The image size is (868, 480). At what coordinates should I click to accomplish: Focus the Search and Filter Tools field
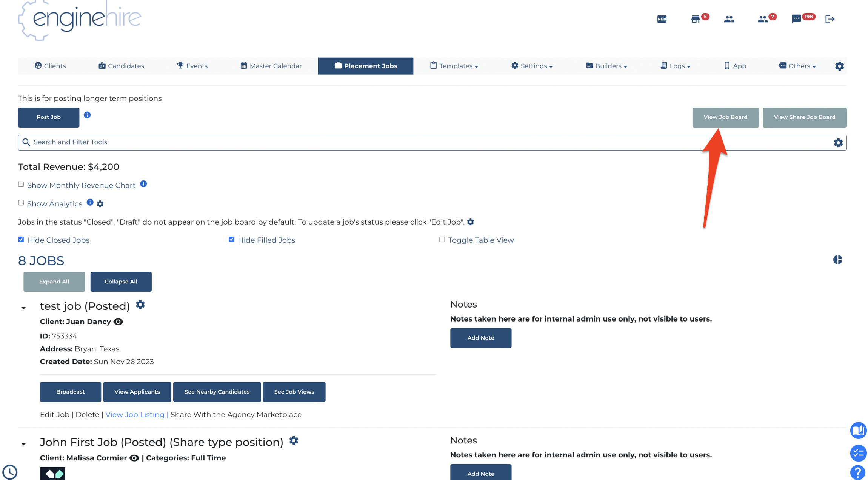click(432, 143)
